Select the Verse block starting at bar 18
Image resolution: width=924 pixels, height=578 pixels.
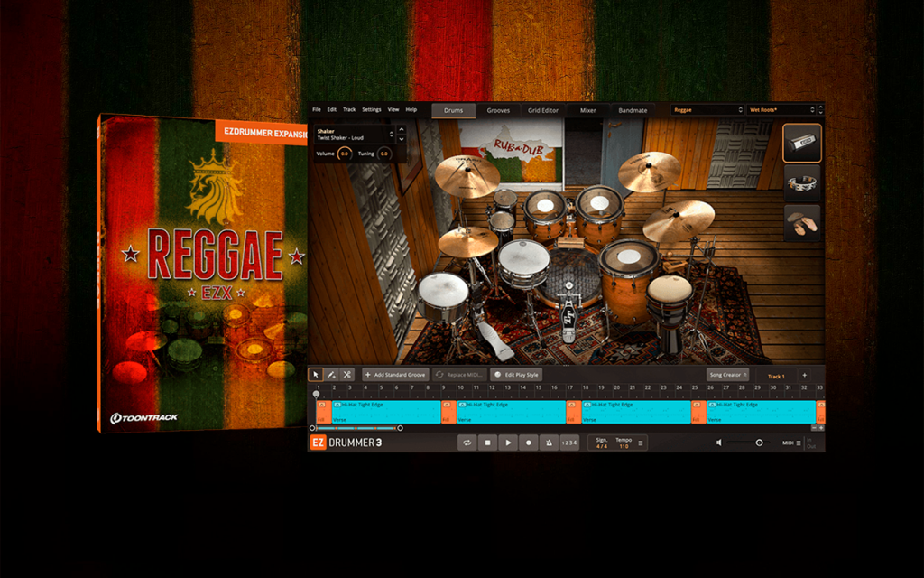(x=636, y=412)
